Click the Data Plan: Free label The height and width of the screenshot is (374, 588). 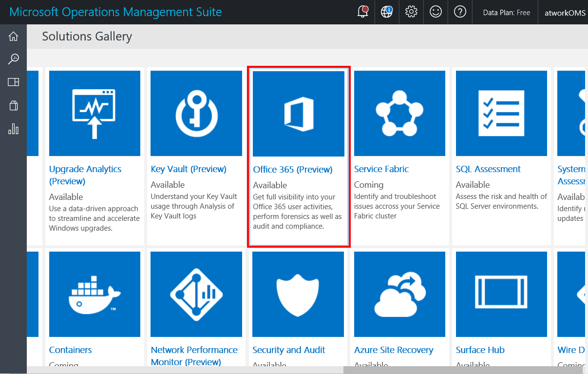tap(506, 13)
